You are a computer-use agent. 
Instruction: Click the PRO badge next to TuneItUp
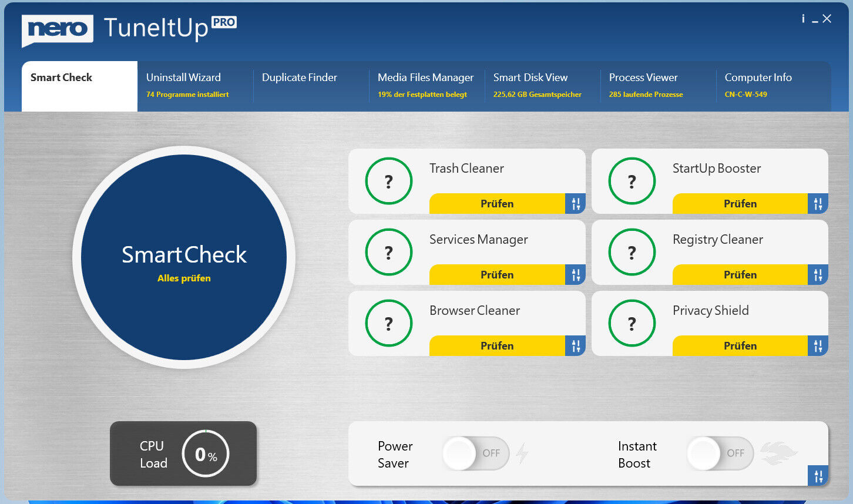click(224, 22)
